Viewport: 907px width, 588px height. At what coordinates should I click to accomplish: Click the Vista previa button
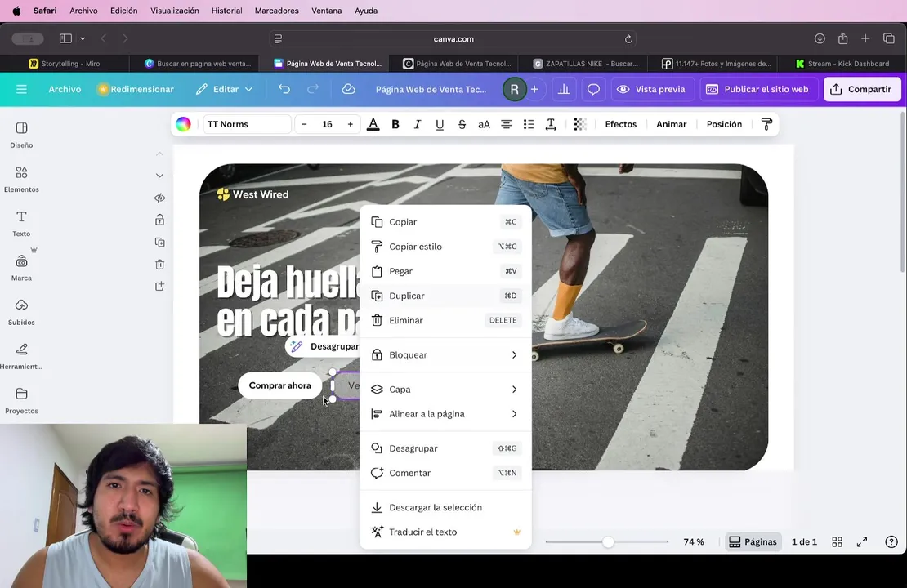pos(652,89)
